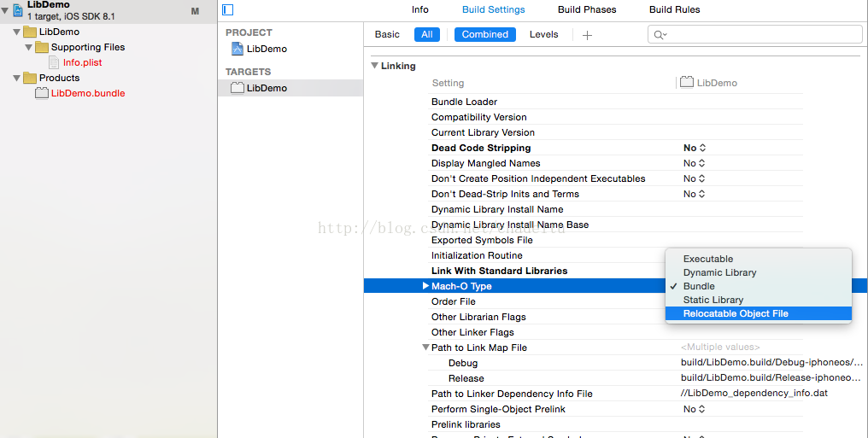868x438 pixels.
Task: Select the Levels view button
Action: tap(543, 34)
